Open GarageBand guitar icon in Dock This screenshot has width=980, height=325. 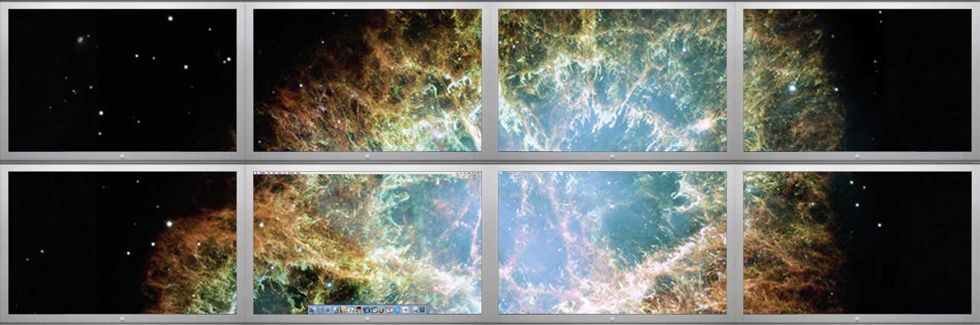[382, 309]
